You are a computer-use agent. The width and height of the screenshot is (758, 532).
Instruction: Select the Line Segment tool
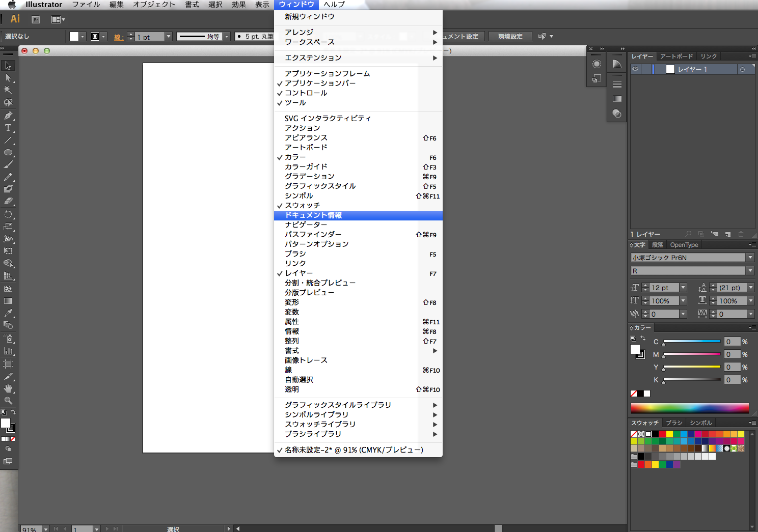(8, 140)
